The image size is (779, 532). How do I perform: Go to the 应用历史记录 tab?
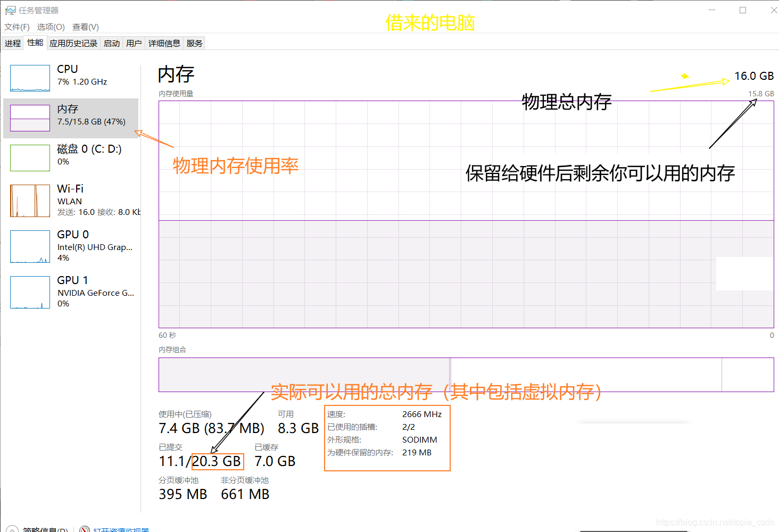tap(73, 44)
